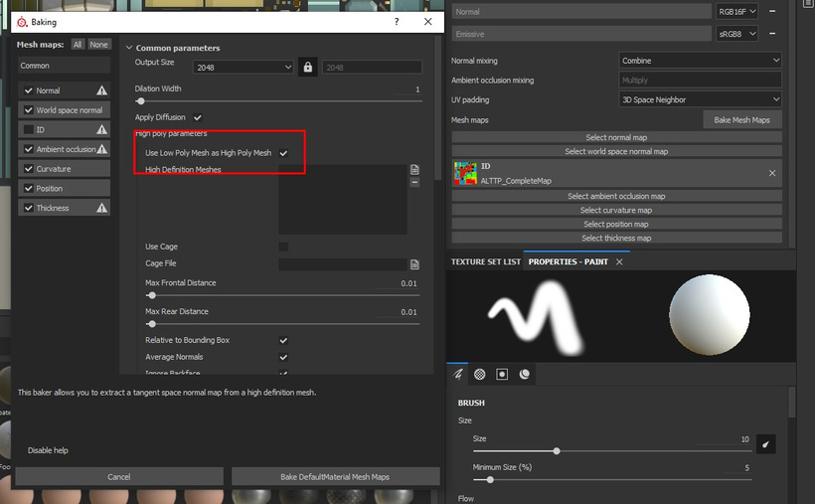Viewport: 815px width, 504px height.
Task: Toggle the Apply Diffusion checkbox
Action: [x=198, y=117]
